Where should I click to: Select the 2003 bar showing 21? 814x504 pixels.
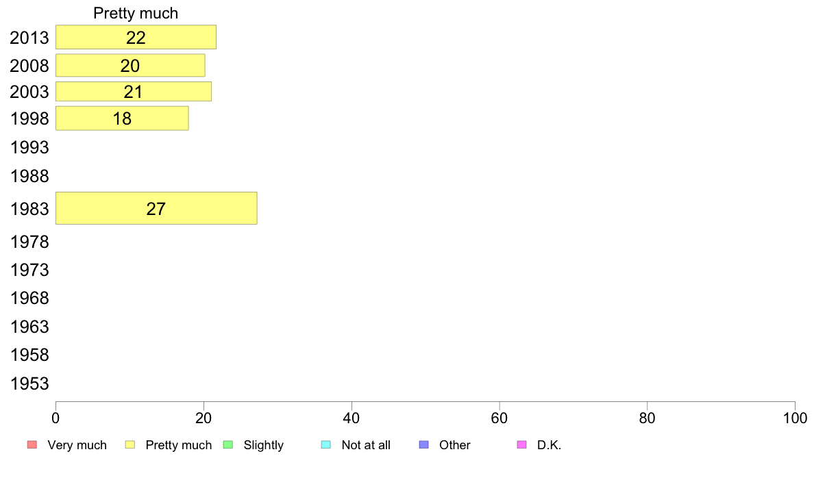133,92
